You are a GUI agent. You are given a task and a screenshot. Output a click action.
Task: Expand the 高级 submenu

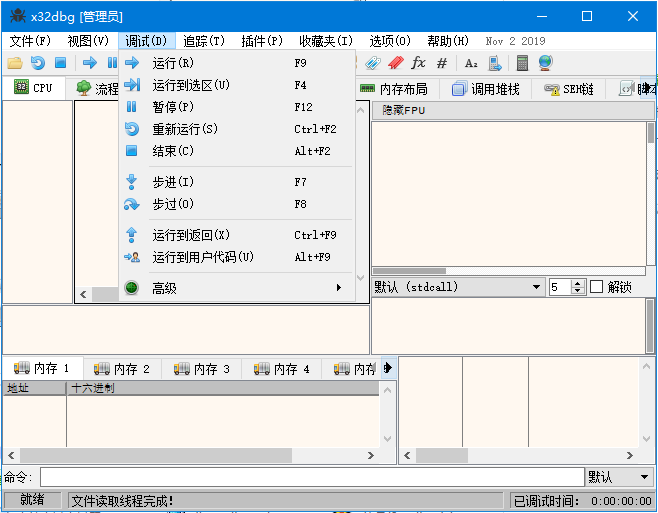237,288
